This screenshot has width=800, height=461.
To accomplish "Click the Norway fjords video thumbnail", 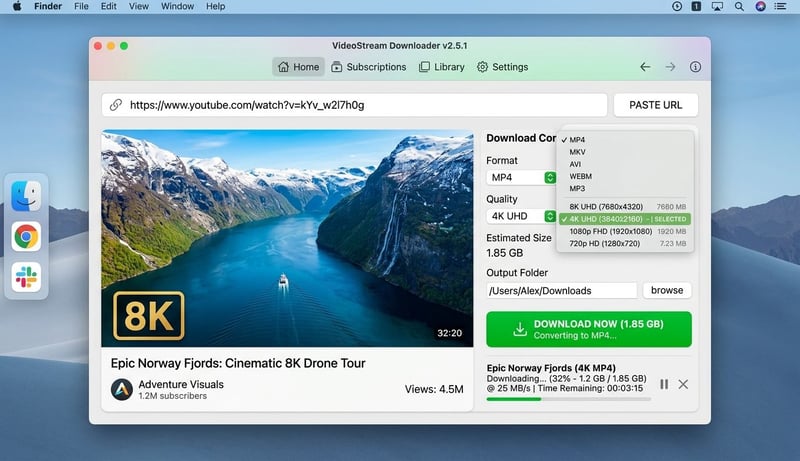I will coord(287,238).
